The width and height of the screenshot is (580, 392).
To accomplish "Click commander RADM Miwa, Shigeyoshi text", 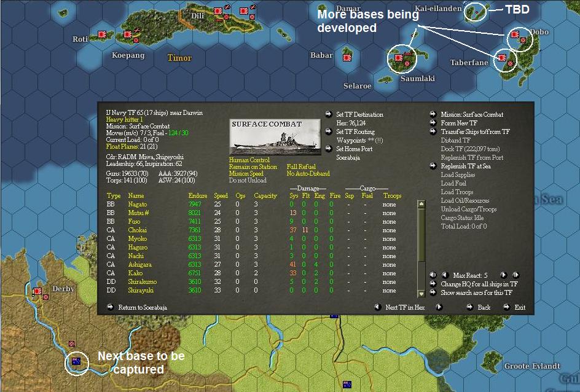I will (x=144, y=157).
